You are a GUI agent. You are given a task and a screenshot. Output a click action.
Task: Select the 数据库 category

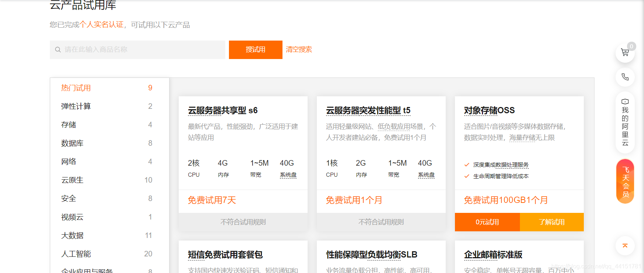[110, 143]
